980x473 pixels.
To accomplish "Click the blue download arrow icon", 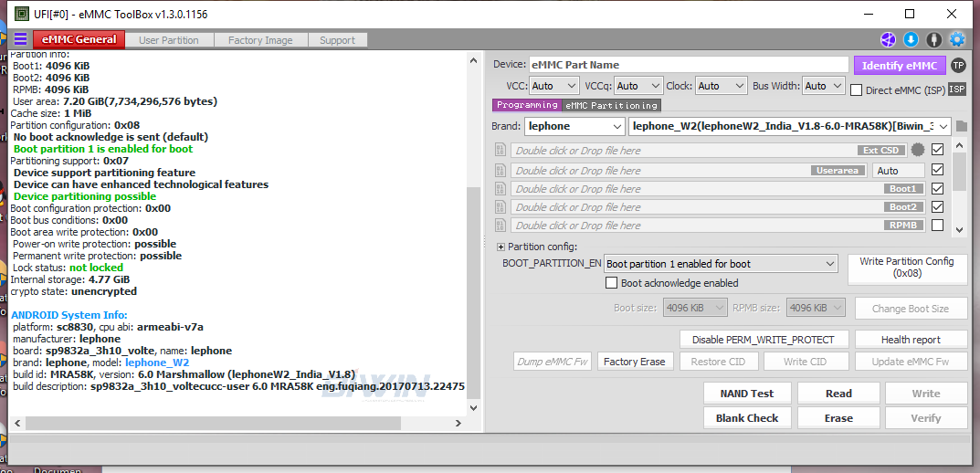I will tap(911, 40).
